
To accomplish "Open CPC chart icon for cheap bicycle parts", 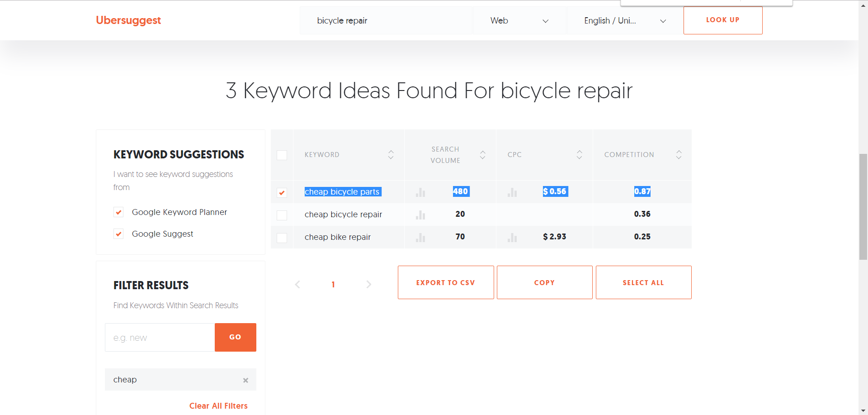I will tap(512, 192).
